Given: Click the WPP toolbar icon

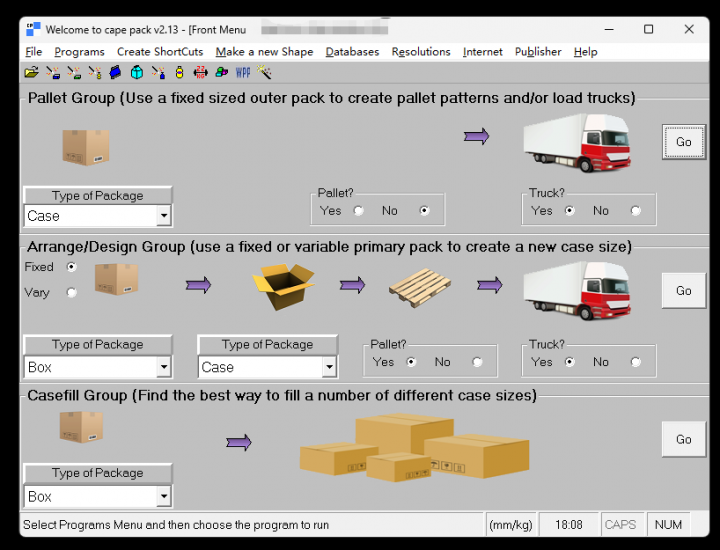Looking at the screenshot, I should tap(243, 72).
